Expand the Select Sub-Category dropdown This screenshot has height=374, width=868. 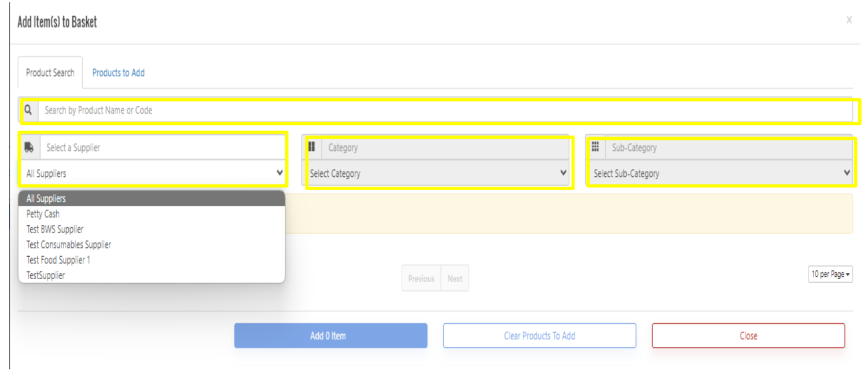(720, 173)
